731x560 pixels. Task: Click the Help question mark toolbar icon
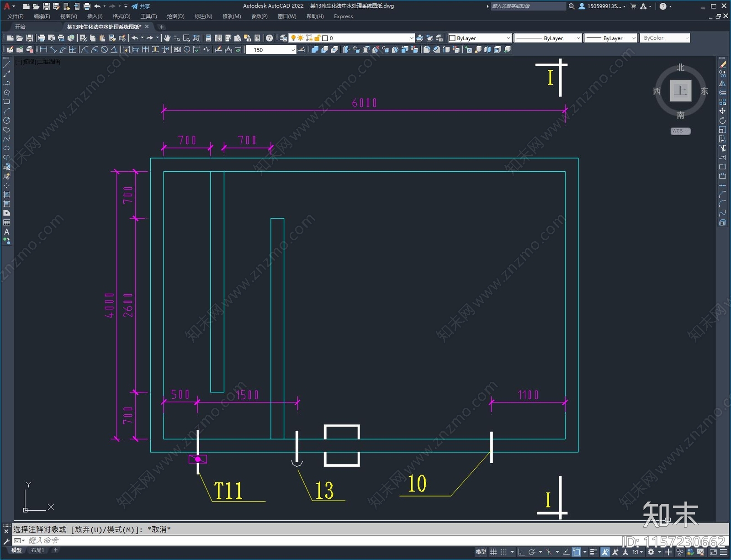pos(270,38)
